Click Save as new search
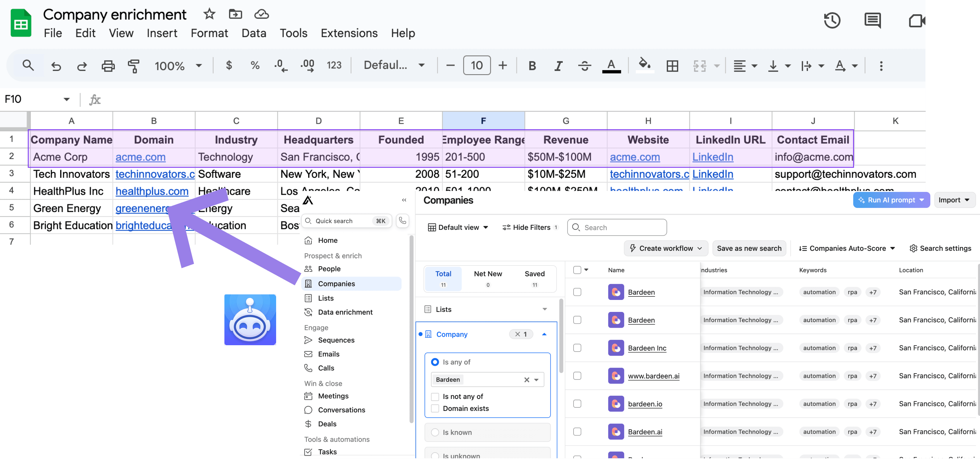 pos(749,248)
